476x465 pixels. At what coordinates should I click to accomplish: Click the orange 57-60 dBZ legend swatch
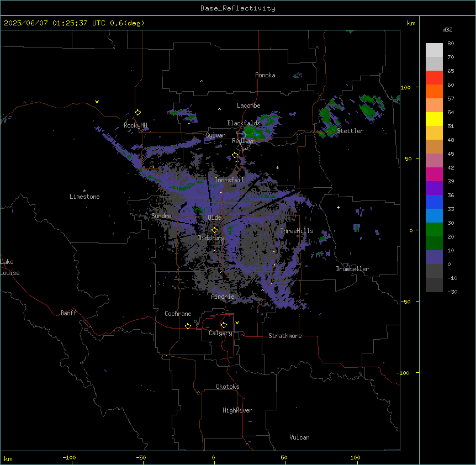[x=434, y=91]
